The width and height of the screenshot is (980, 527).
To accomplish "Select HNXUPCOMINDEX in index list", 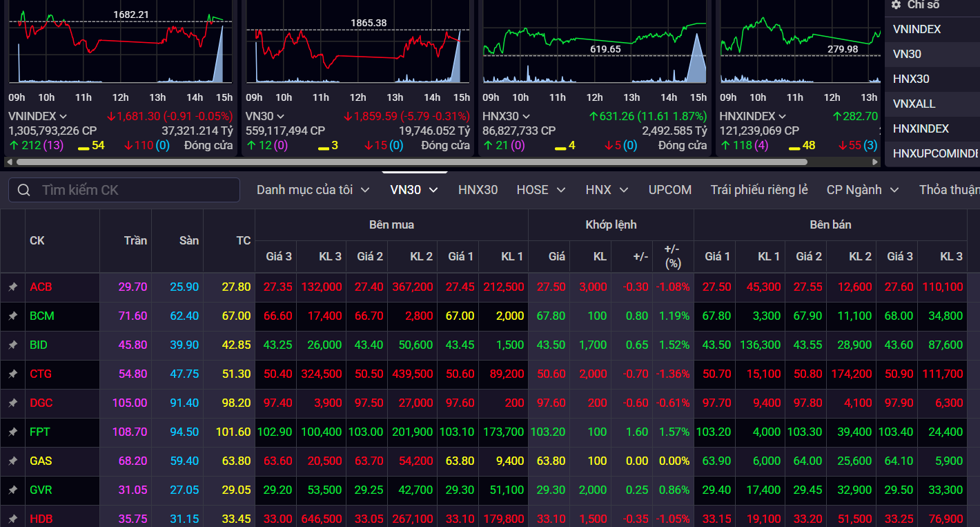I will point(932,153).
